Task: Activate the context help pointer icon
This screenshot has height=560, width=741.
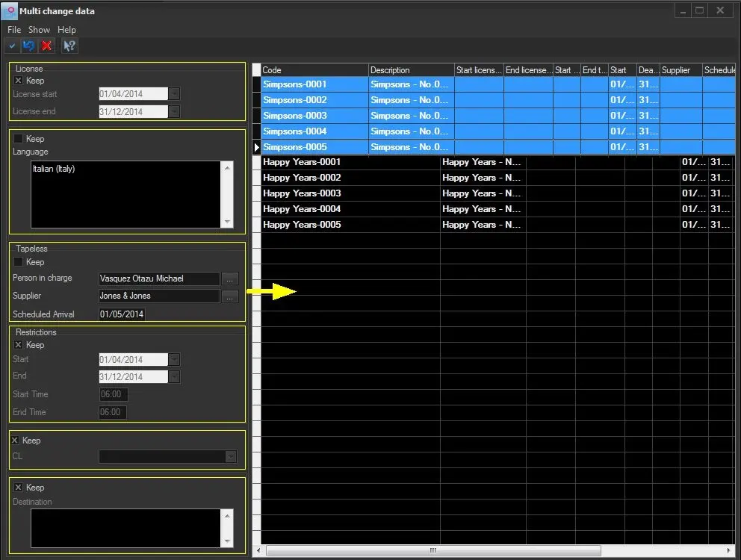Action: click(69, 46)
